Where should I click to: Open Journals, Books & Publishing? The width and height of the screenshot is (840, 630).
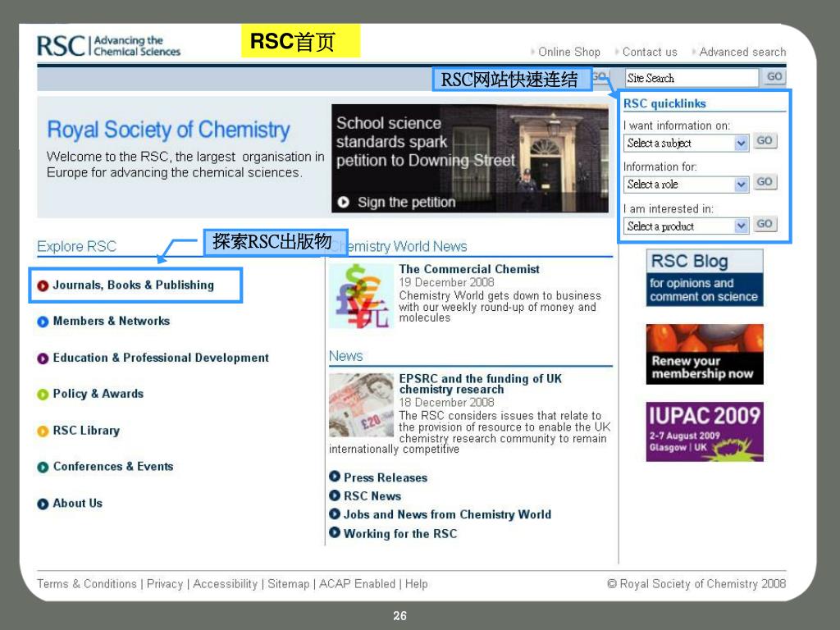(134, 285)
